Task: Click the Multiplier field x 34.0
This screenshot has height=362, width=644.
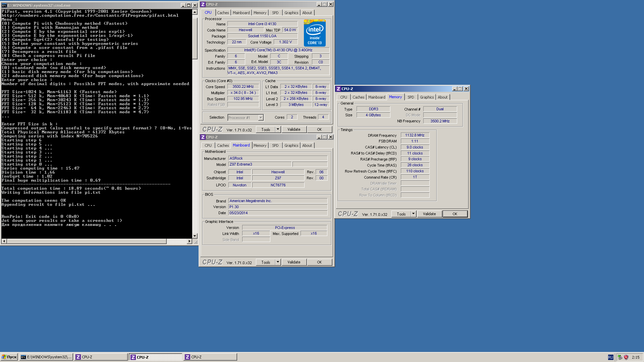Action: [243, 93]
